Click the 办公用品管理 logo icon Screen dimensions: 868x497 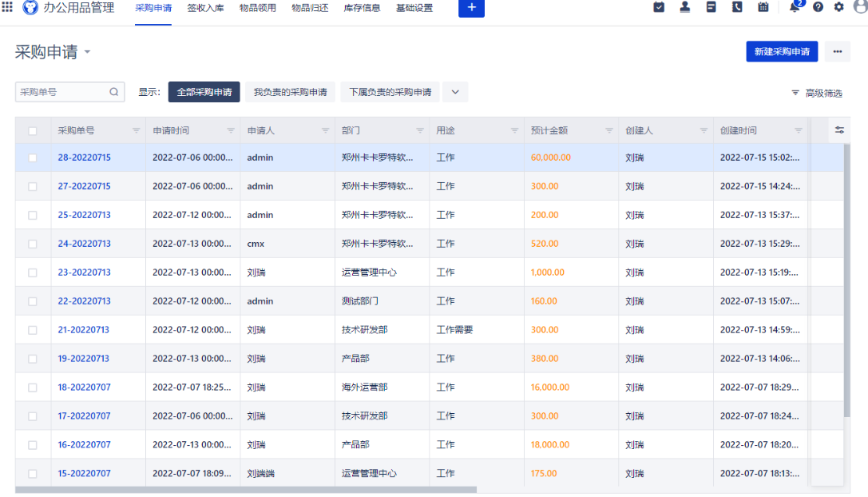[30, 7]
